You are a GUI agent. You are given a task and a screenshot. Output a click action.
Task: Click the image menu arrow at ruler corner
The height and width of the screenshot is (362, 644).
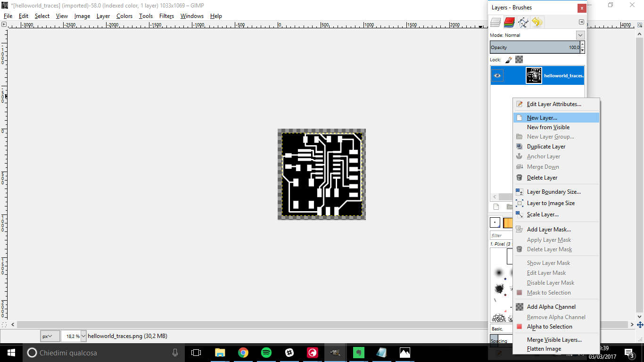(4, 24)
